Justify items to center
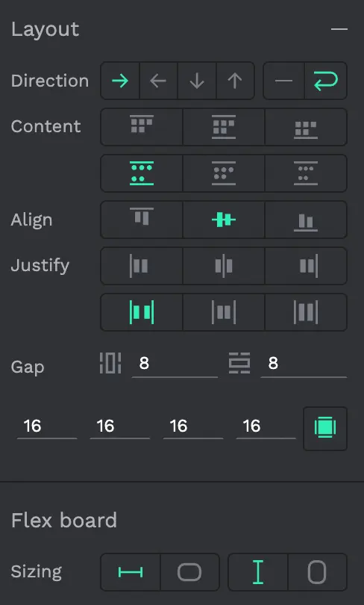Viewport: 364px width, 605px height. 224,266
